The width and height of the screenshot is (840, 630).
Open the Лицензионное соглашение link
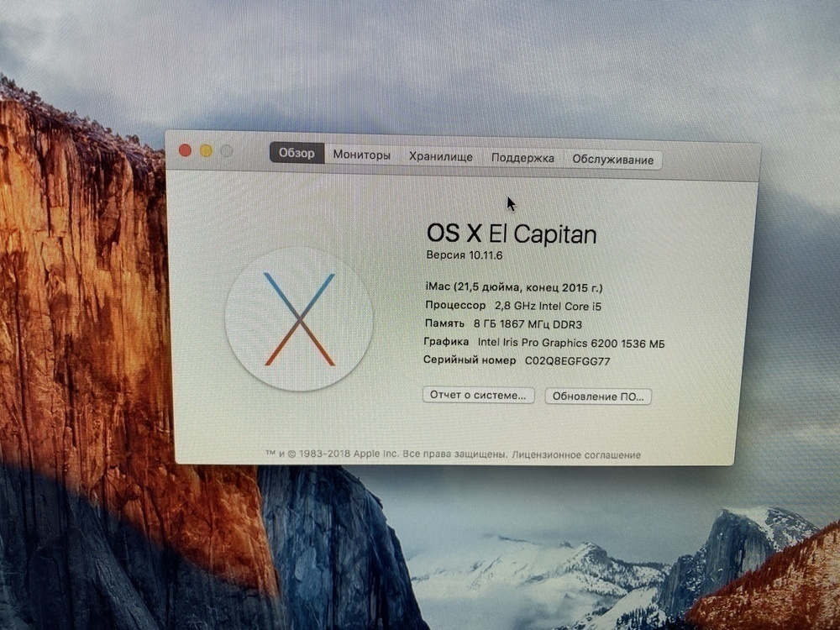(x=576, y=454)
